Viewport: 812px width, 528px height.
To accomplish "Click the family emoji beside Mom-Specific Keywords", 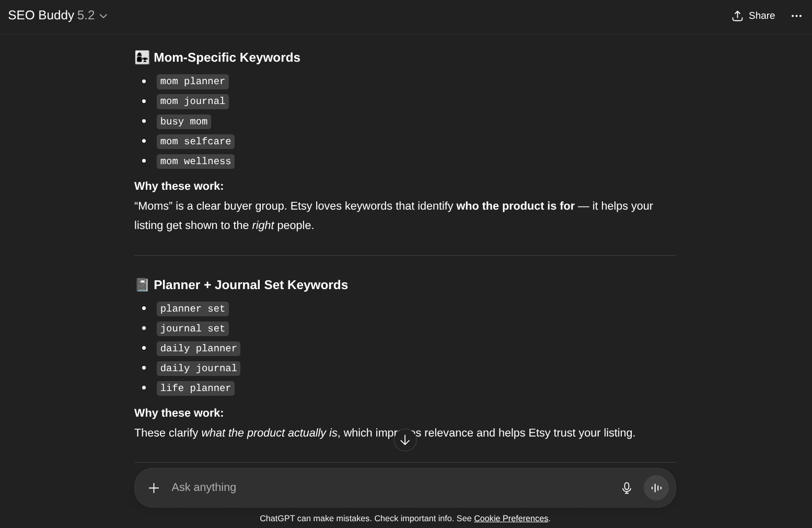I will (142, 58).
